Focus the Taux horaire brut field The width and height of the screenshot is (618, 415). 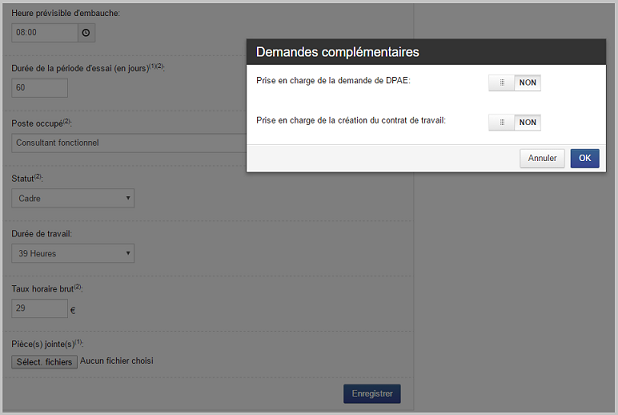(x=39, y=308)
